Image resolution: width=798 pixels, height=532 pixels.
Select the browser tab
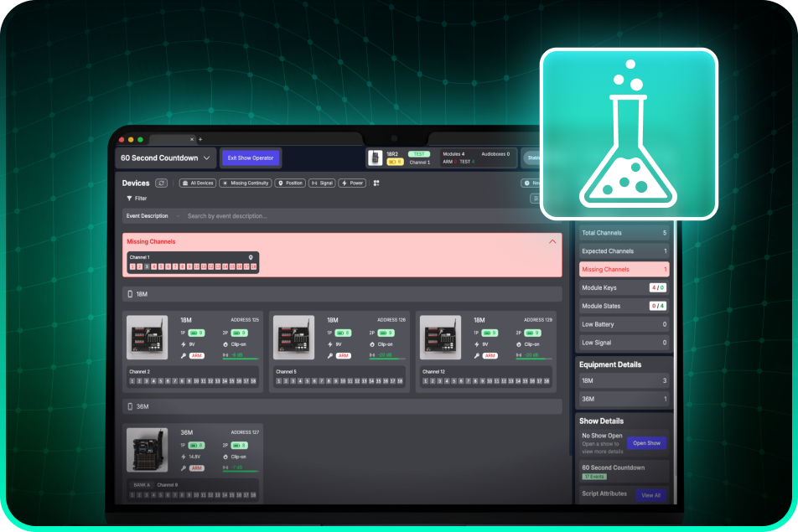172,139
